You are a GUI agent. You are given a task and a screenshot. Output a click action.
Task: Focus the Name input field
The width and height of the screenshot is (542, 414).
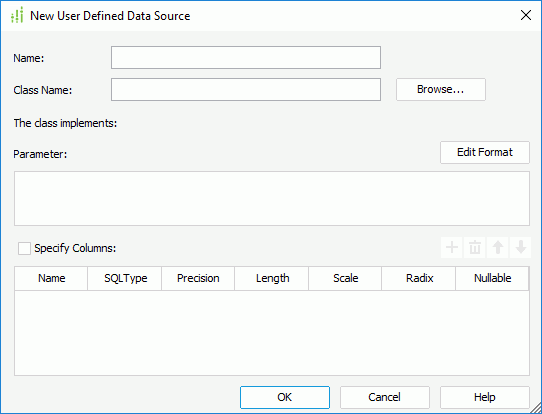pos(246,57)
